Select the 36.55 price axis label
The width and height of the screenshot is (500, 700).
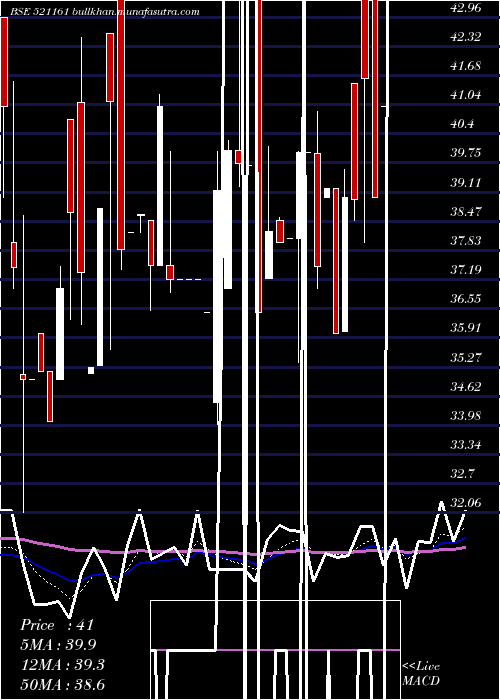(x=466, y=299)
